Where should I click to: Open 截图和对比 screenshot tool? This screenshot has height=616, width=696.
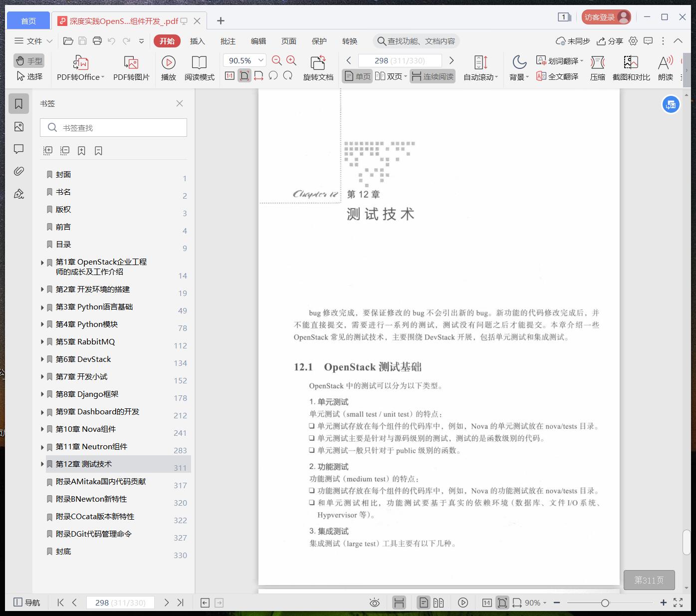click(631, 68)
